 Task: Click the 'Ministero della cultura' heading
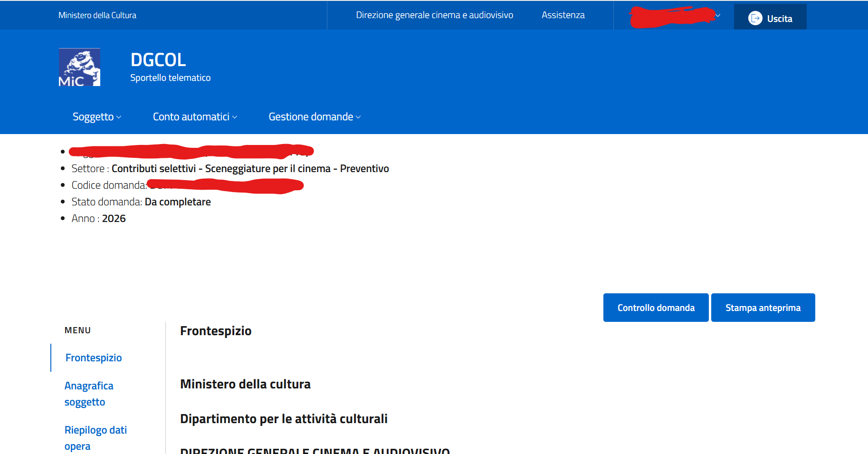click(245, 384)
